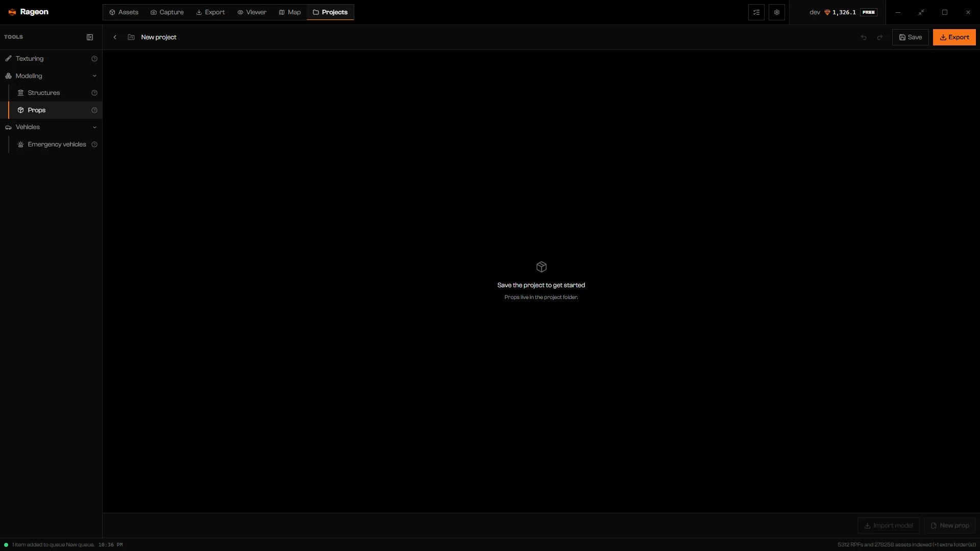The width and height of the screenshot is (980, 551).
Task: Click the green queue status indicator
Action: (x=6, y=545)
